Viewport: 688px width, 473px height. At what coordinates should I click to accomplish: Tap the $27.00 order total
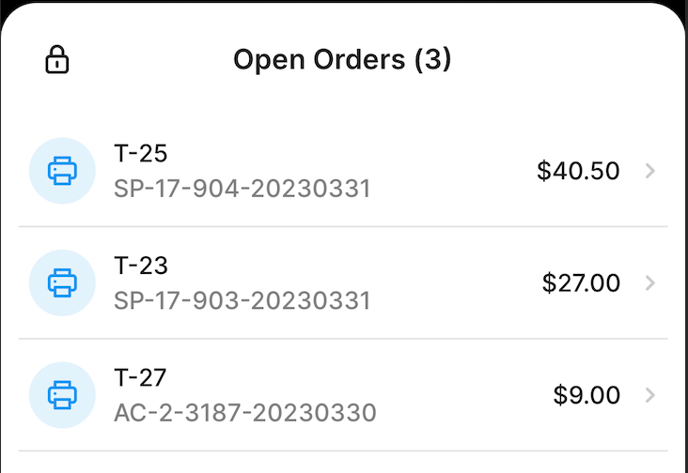point(581,283)
